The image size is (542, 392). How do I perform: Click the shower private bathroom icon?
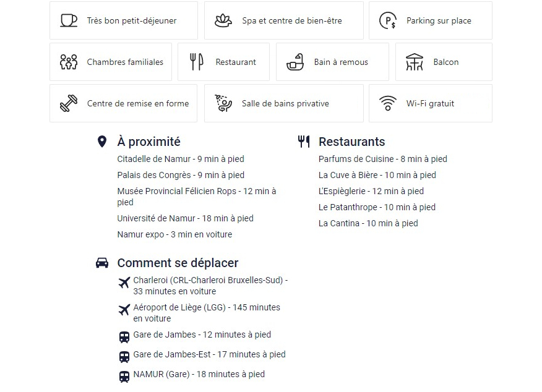click(223, 103)
